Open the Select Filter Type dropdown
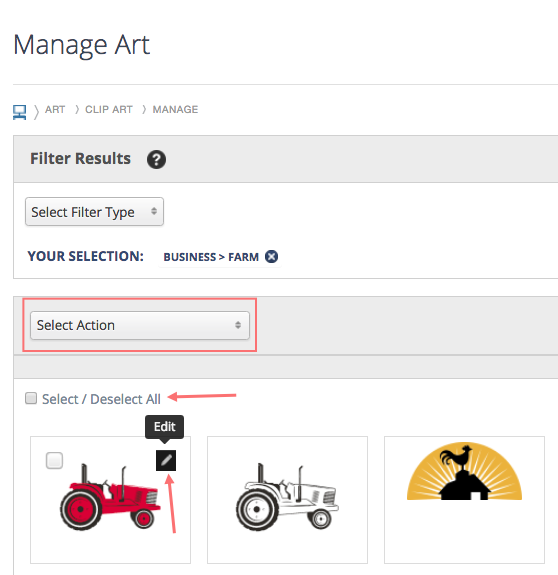558x575 pixels. [94, 212]
